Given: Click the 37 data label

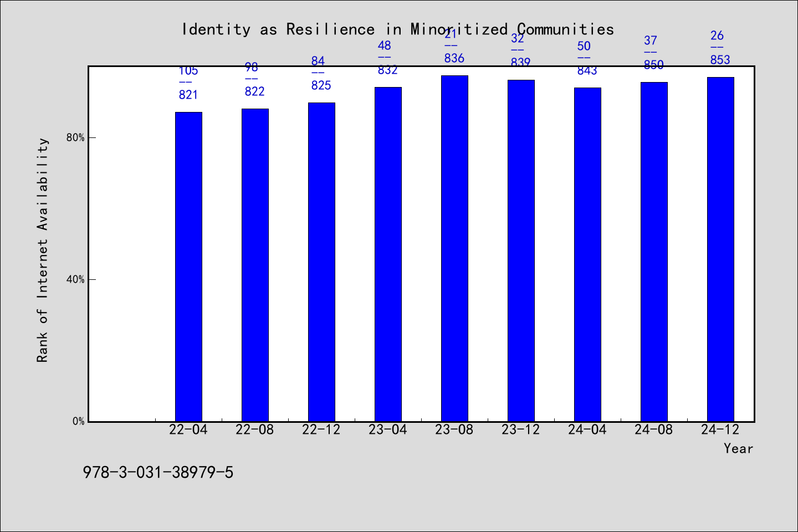Looking at the screenshot, I should [651, 40].
